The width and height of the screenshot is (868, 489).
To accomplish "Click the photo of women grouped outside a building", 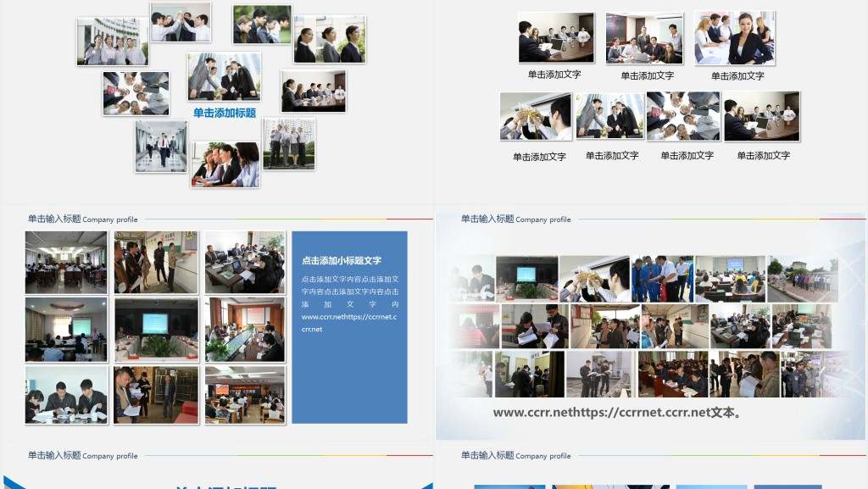I will click(113, 42).
